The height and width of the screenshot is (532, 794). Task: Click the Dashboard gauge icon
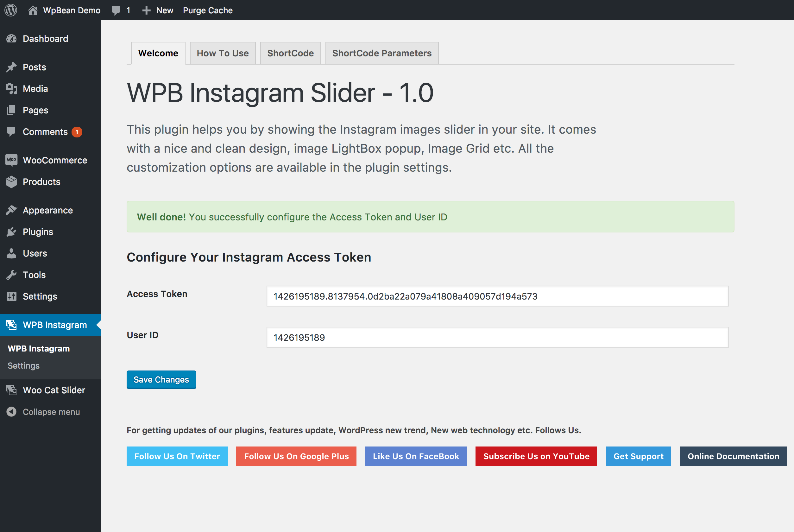coord(11,39)
